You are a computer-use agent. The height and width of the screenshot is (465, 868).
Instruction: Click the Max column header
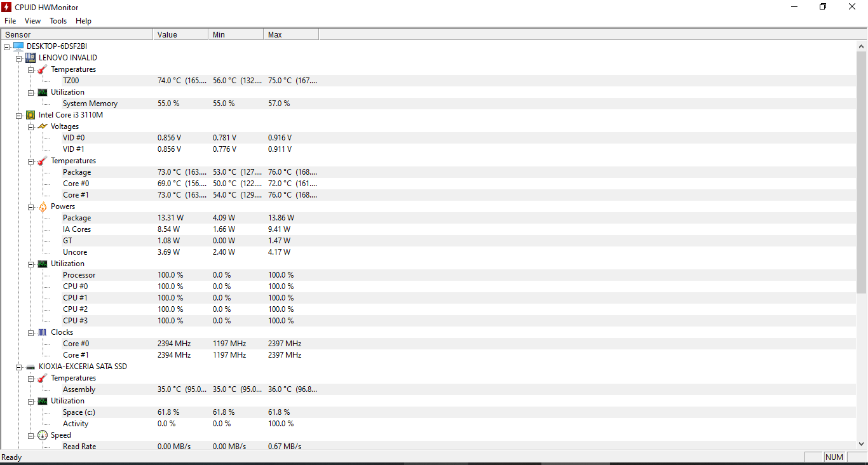pos(290,34)
